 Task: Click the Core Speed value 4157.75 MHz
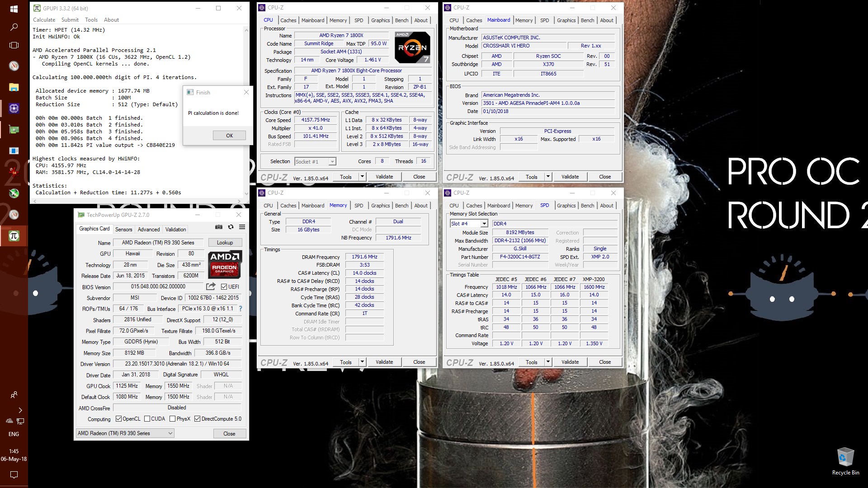(316, 120)
